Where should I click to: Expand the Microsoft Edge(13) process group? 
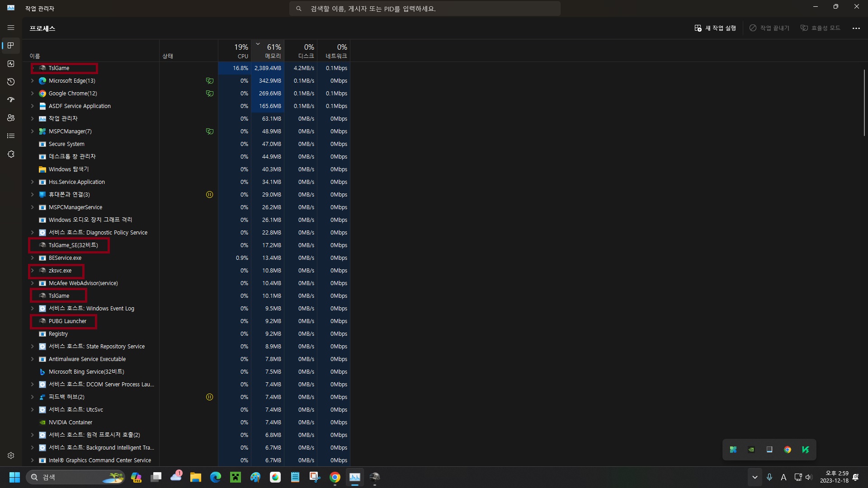click(32, 81)
